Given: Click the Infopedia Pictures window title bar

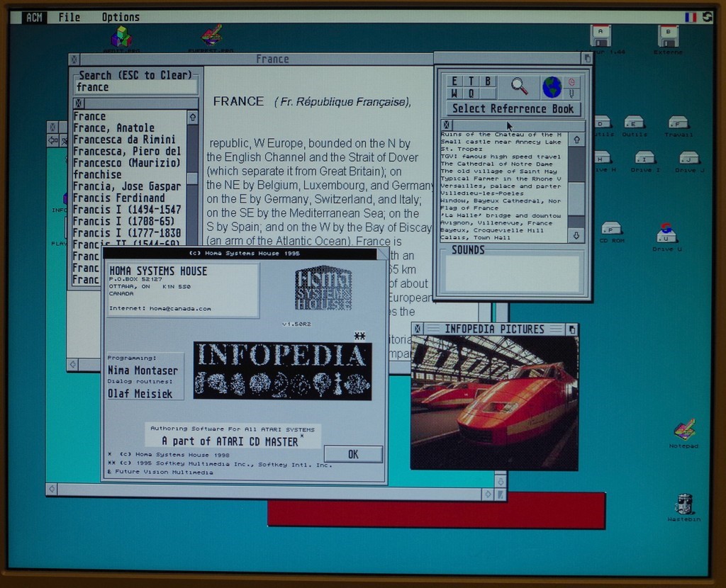Looking at the screenshot, I should point(494,329).
